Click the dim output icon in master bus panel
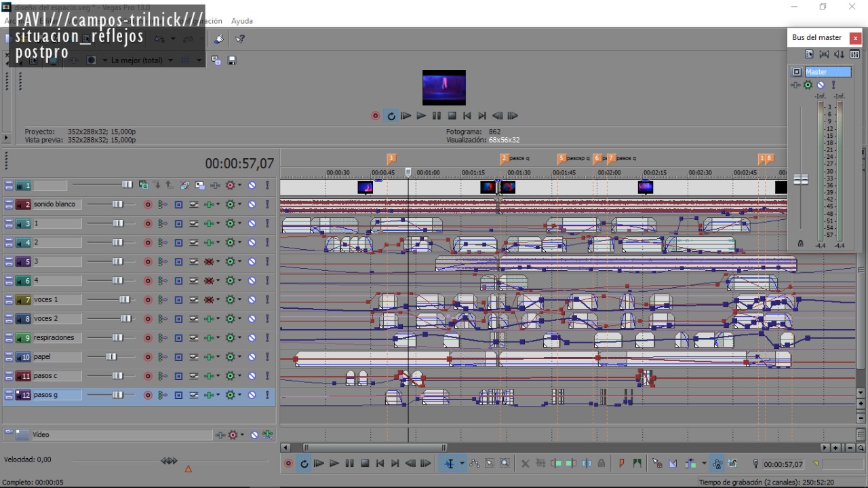This screenshot has height=488, width=868. coord(839,55)
